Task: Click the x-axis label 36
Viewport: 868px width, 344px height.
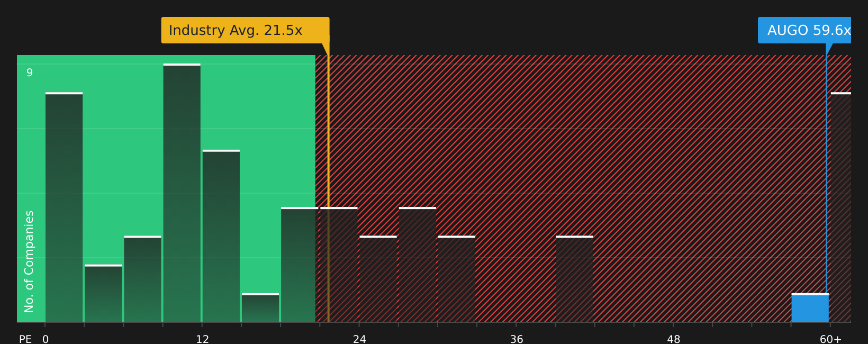Action: tap(517, 339)
